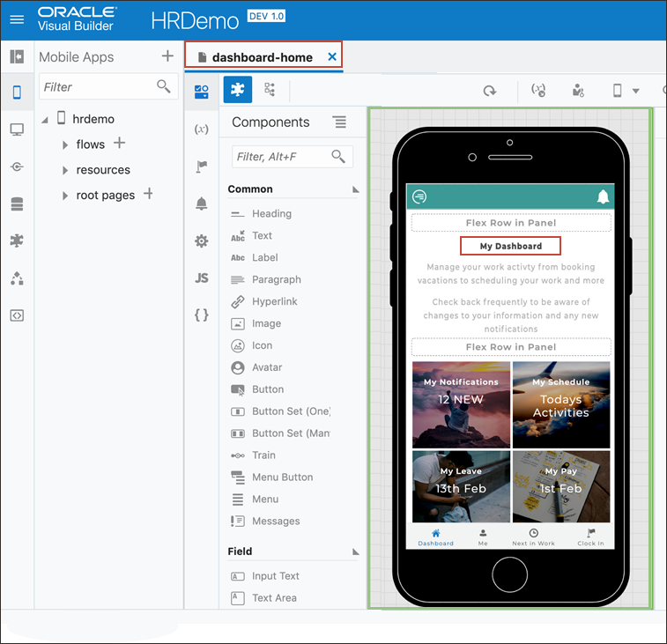Select the Mobile Apps navigator icon
The height and width of the screenshot is (644, 667).
(x=17, y=92)
